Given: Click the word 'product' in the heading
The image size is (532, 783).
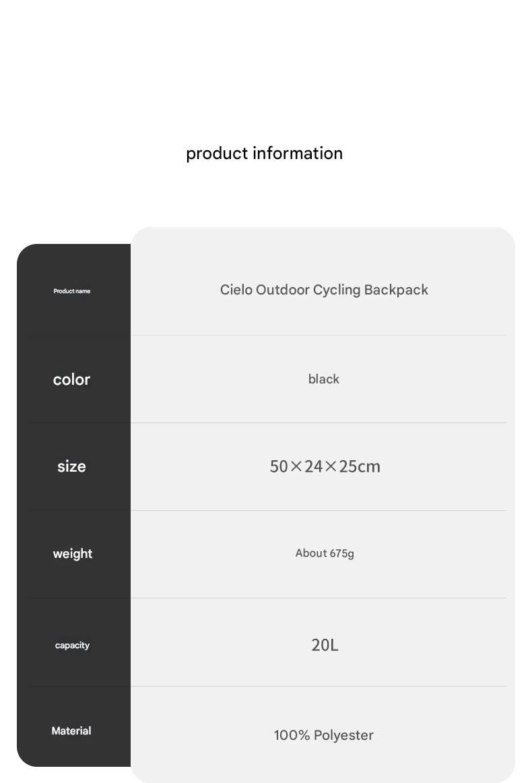Looking at the screenshot, I should pyautogui.click(x=217, y=154).
